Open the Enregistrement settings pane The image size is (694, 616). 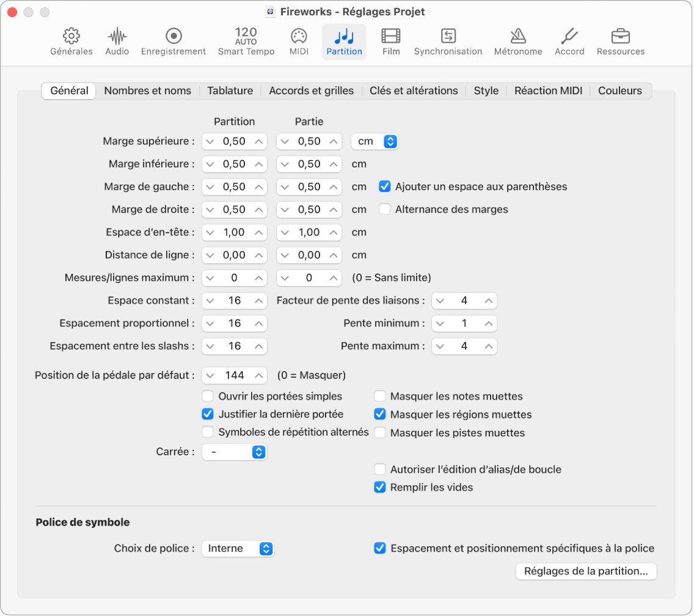[x=173, y=42]
